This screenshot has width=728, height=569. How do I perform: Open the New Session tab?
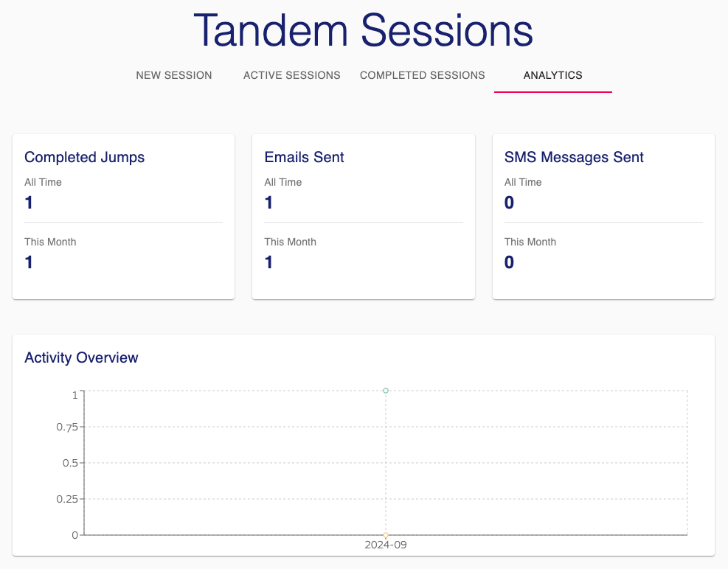pyautogui.click(x=174, y=75)
